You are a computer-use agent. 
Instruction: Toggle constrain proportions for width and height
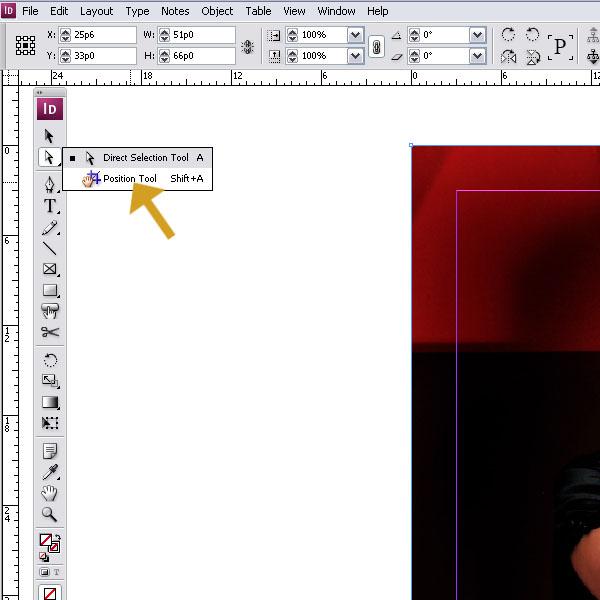pos(247,47)
